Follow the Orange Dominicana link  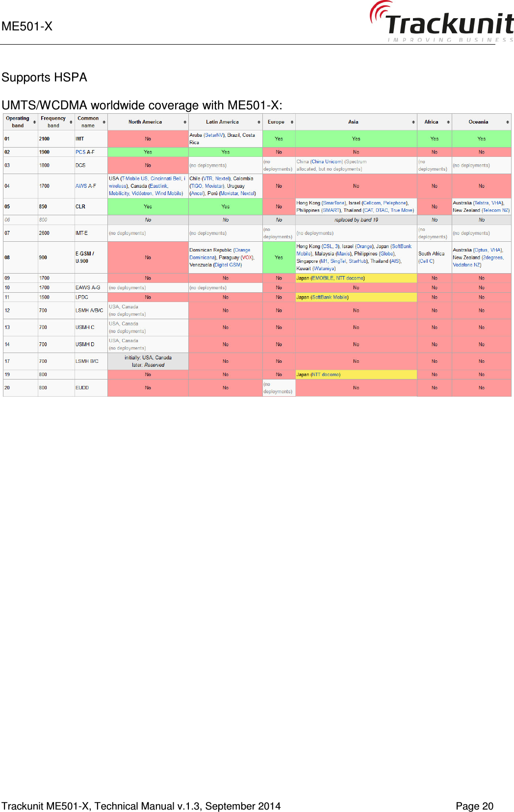[220, 254]
